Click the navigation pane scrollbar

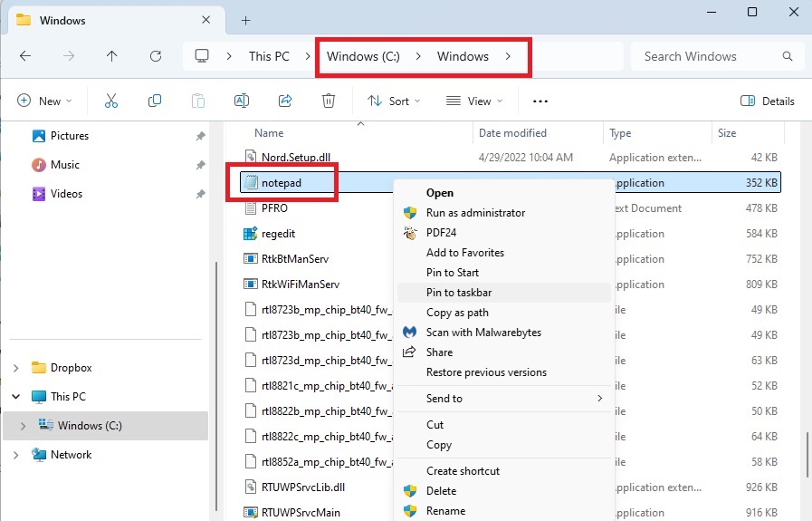point(216,386)
